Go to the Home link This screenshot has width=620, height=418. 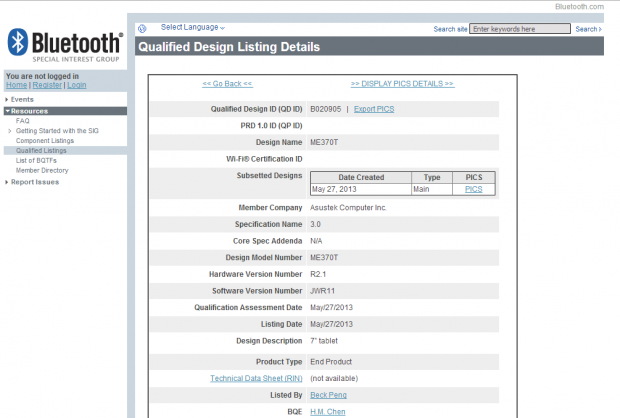[x=16, y=85]
